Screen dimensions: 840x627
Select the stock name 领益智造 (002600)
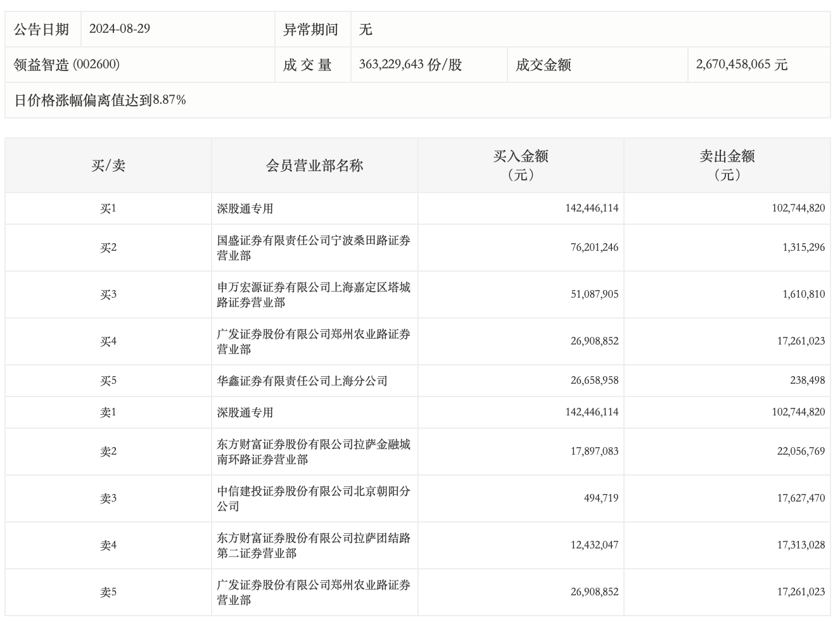click(x=67, y=65)
